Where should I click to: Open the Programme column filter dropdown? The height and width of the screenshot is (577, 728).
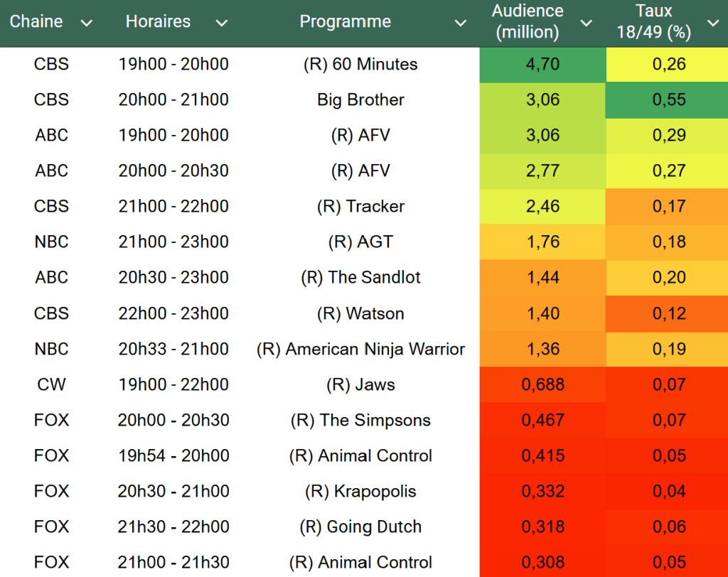461,23
